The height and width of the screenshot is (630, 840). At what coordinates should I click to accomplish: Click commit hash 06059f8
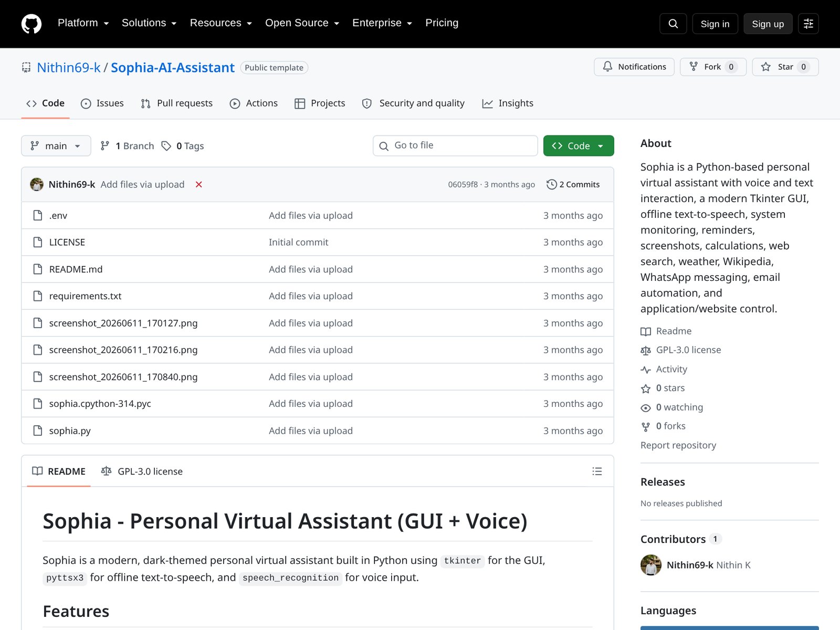(463, 184)
